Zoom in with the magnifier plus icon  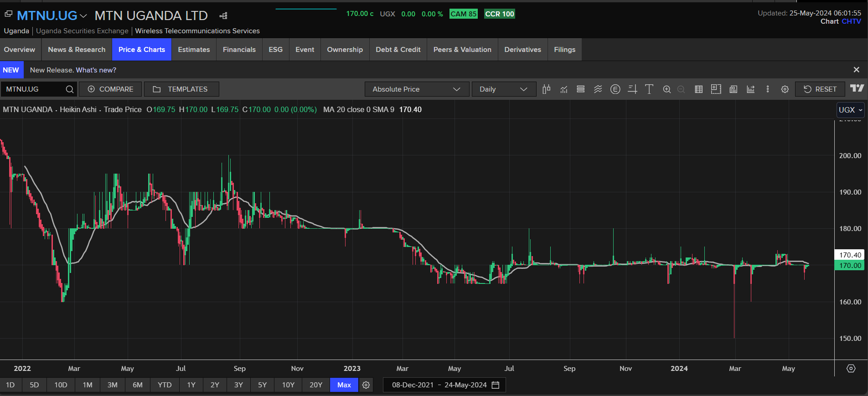pos(667,89)
